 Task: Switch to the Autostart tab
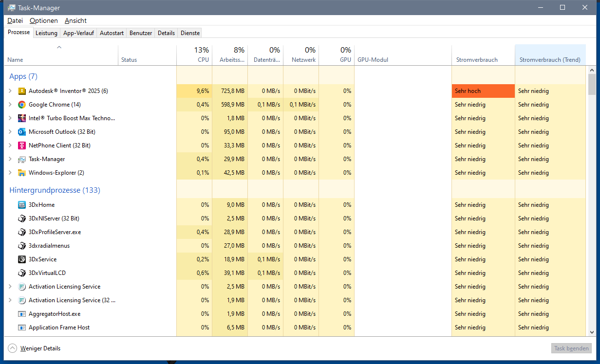point(112,33)
